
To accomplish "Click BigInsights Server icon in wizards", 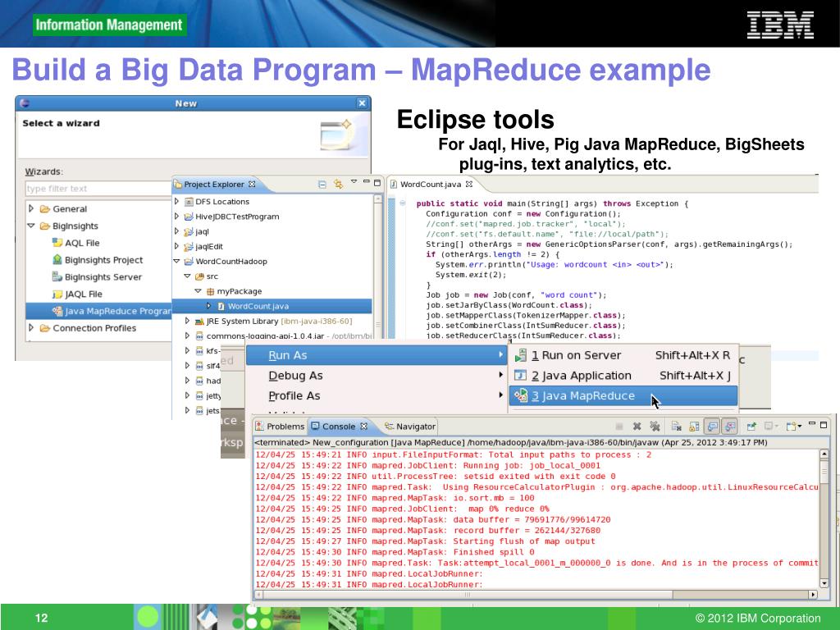I will click(x=57, y=277).
